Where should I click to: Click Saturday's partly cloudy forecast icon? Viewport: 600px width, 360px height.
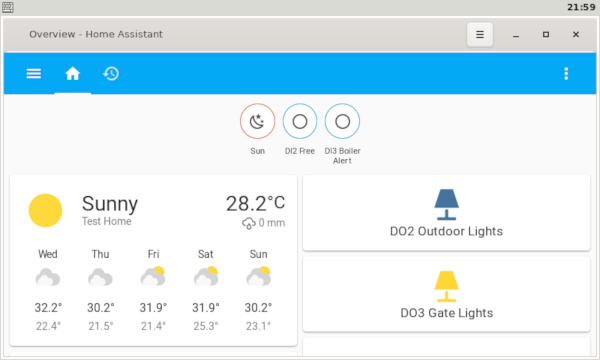206,276
